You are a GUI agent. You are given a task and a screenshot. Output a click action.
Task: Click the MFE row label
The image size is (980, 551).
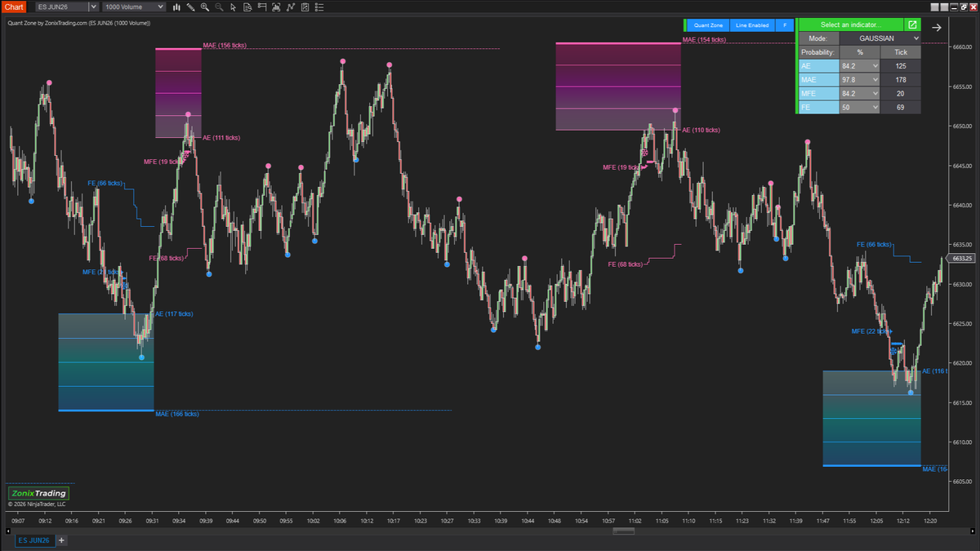(x=819, y=94)
